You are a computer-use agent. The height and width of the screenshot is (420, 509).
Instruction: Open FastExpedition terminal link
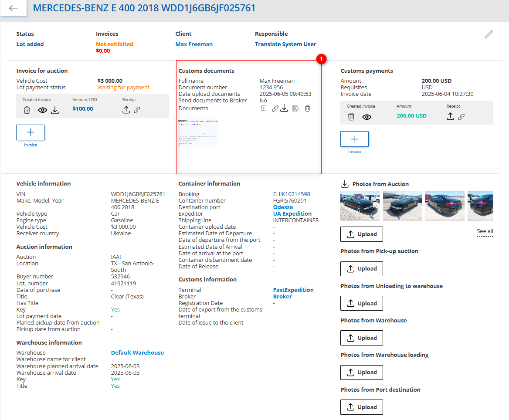point(293,290)
